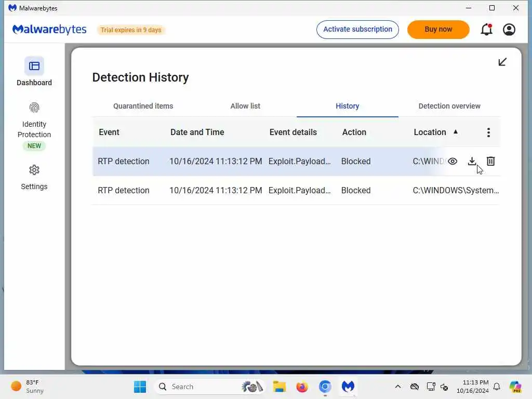Toggle Location column sort arrow
Image resolution: width=532 pixels, height=399 pixels.
pyautogui.click(x=455, y=131)
